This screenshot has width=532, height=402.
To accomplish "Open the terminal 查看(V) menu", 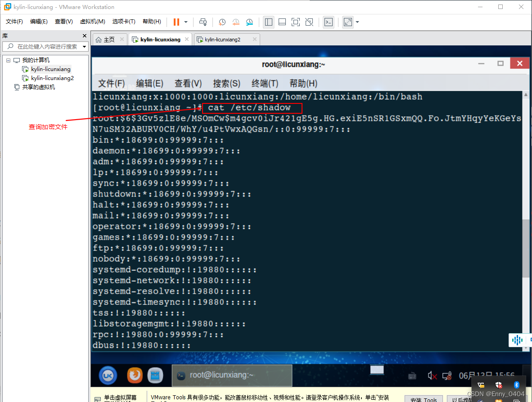I will click(188, 83).
